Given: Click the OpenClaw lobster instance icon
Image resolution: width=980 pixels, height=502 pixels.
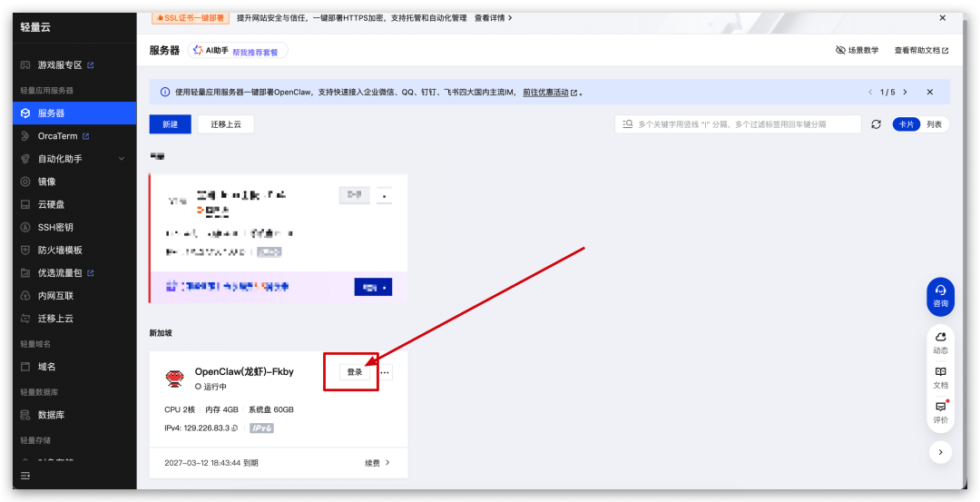Looking at the screenshot, I should pyautogui.click(x=173, y=379).
